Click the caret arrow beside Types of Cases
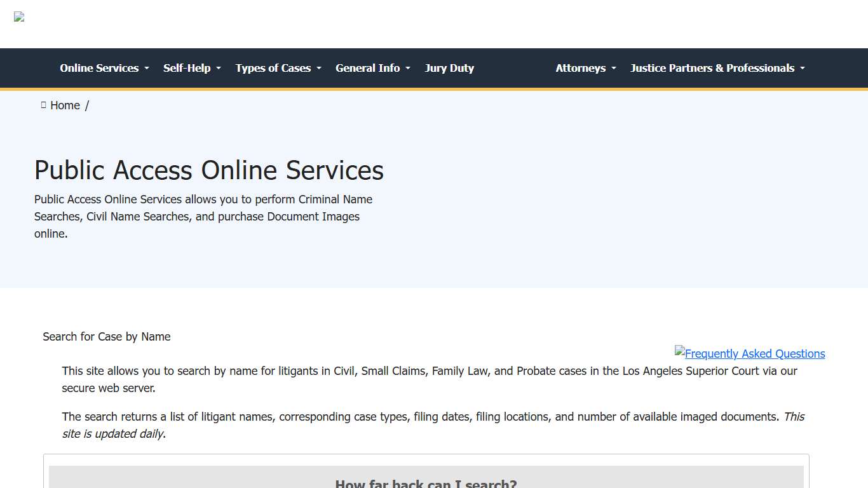The image size is (868, 488). (319, 69)
